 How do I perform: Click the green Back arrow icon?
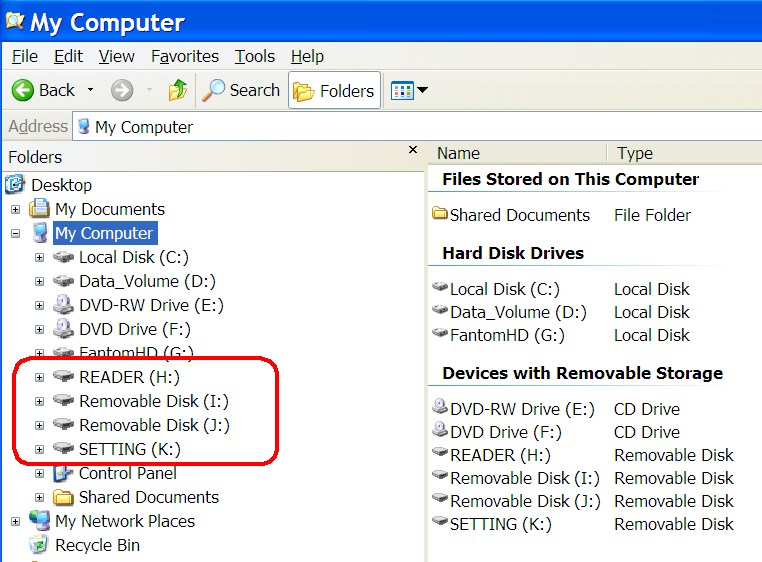tap(22, 90)
